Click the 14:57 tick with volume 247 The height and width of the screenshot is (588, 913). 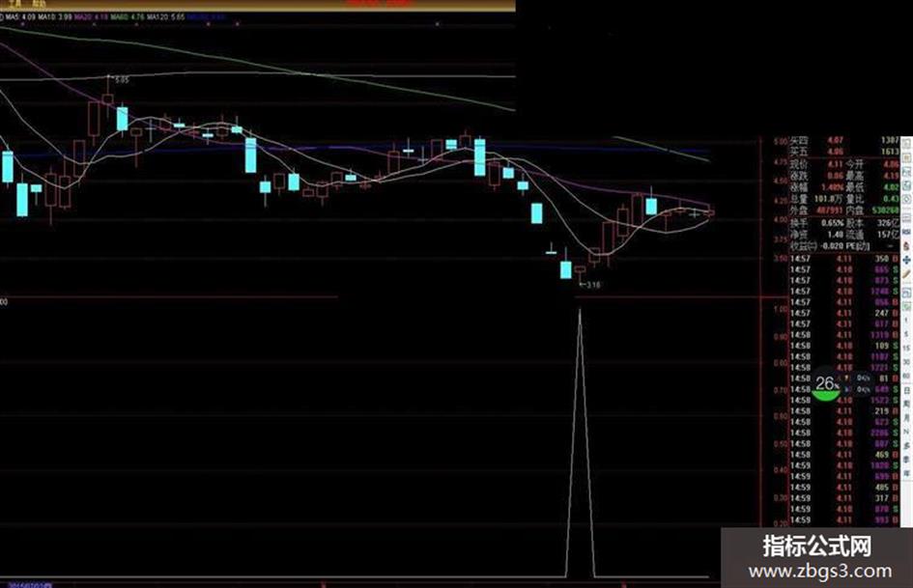coord(844,313)
